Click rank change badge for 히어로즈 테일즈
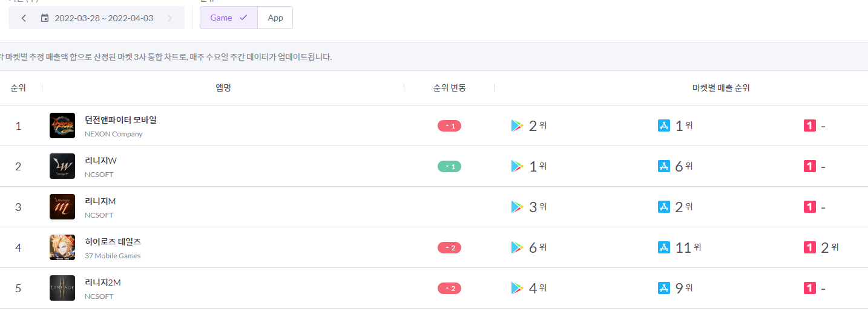Screen dimensions: 868x311 coord(449,247)
